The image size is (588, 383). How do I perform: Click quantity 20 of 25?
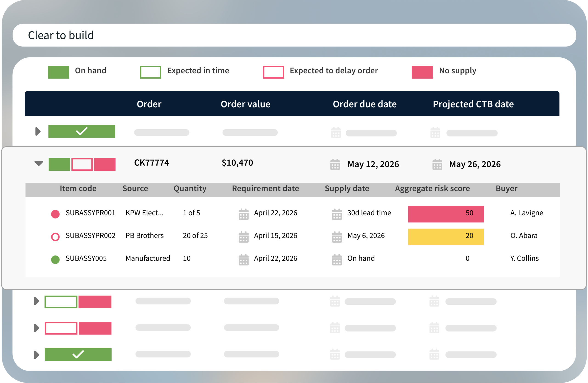(195, 235)
